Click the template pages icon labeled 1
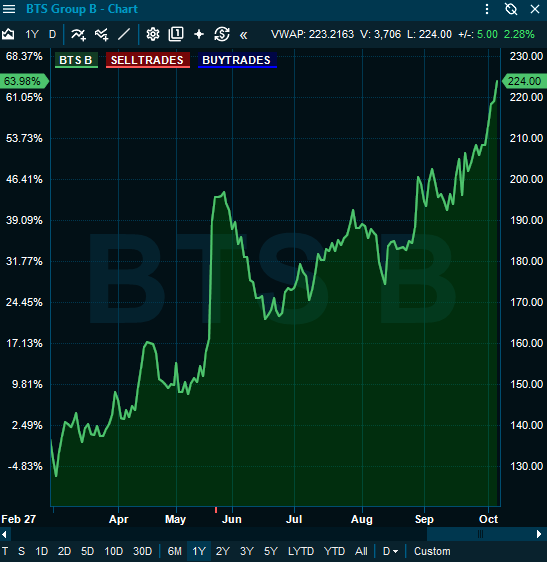 click(x=176, y=34)
